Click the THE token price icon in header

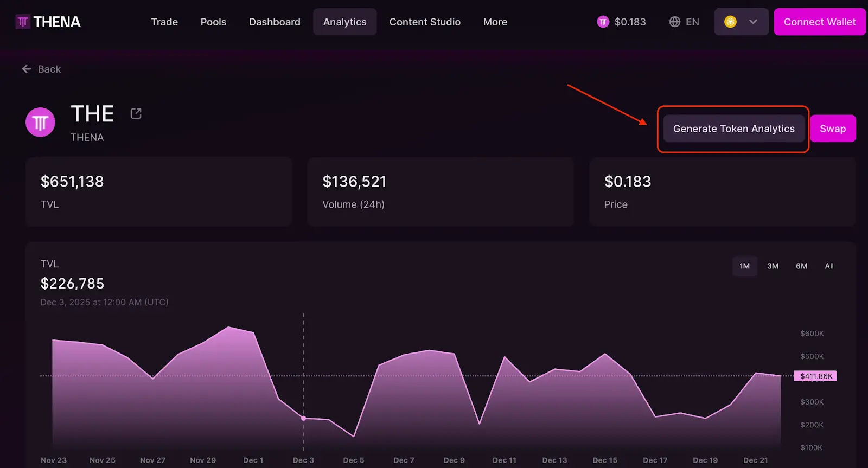603,22
